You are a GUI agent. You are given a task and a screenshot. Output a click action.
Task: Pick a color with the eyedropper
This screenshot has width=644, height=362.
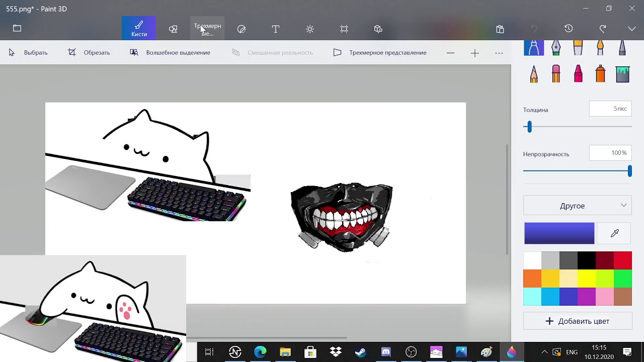[614, 233]
